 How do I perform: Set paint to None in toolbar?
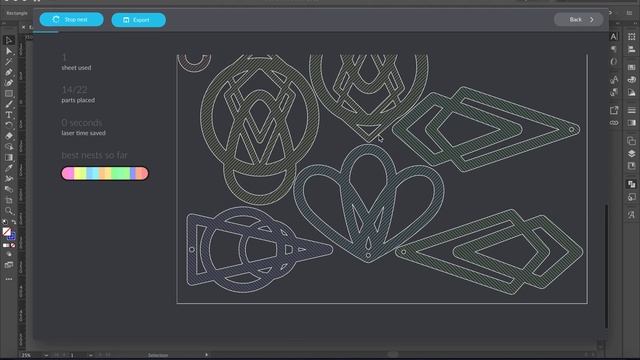pos(13,245)
